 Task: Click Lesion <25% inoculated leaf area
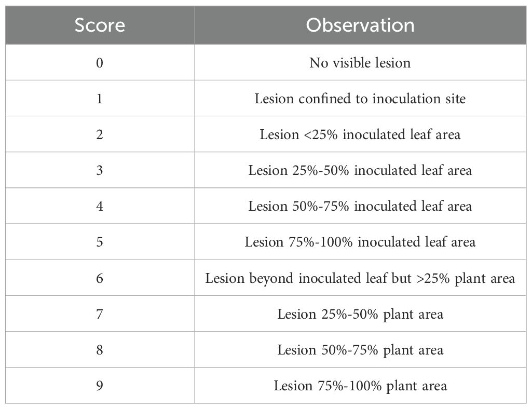click(360, 134)
